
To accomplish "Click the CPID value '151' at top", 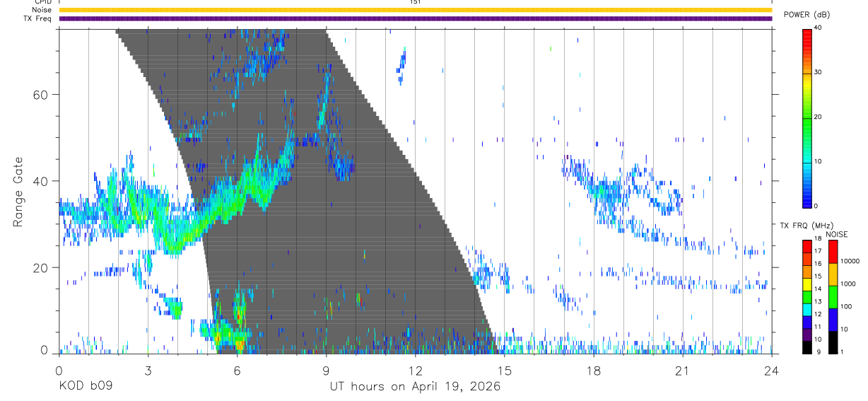I will click(415, 2).
